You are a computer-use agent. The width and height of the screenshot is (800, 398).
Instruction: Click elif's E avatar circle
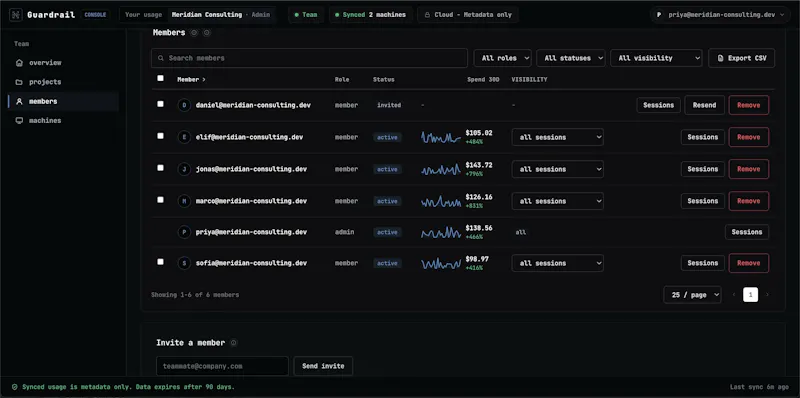pos(184,137)
